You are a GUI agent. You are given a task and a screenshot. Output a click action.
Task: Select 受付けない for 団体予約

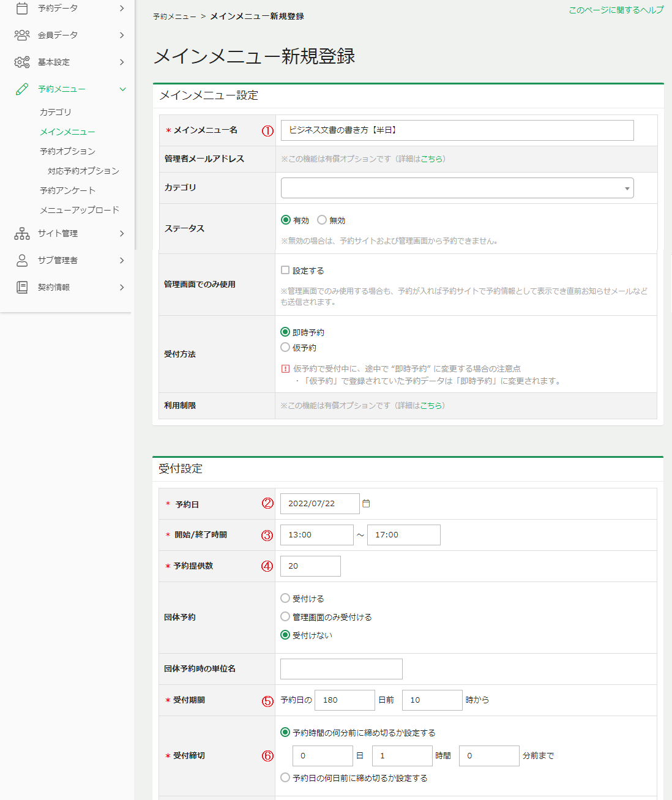click(285, 635)
